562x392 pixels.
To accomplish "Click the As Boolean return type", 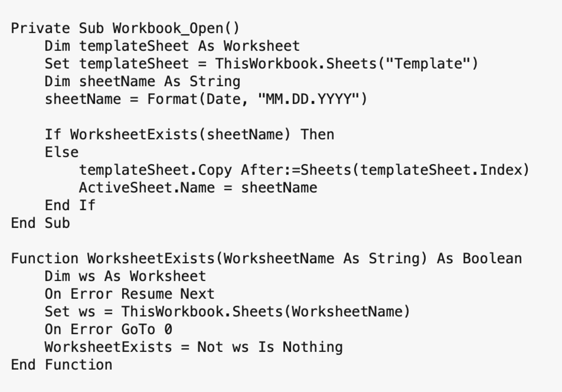I will pyautogui.click(x=479, y=259).
